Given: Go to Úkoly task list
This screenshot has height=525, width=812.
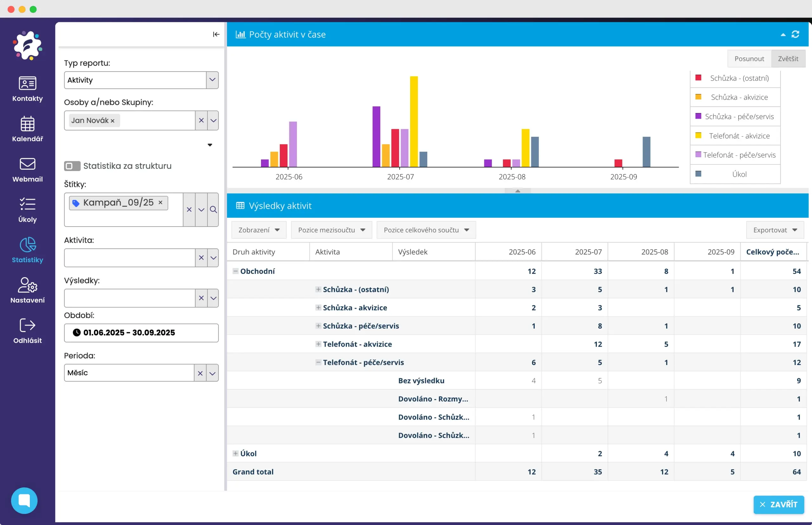Looking at the screenshot, I should click(27, 204).
